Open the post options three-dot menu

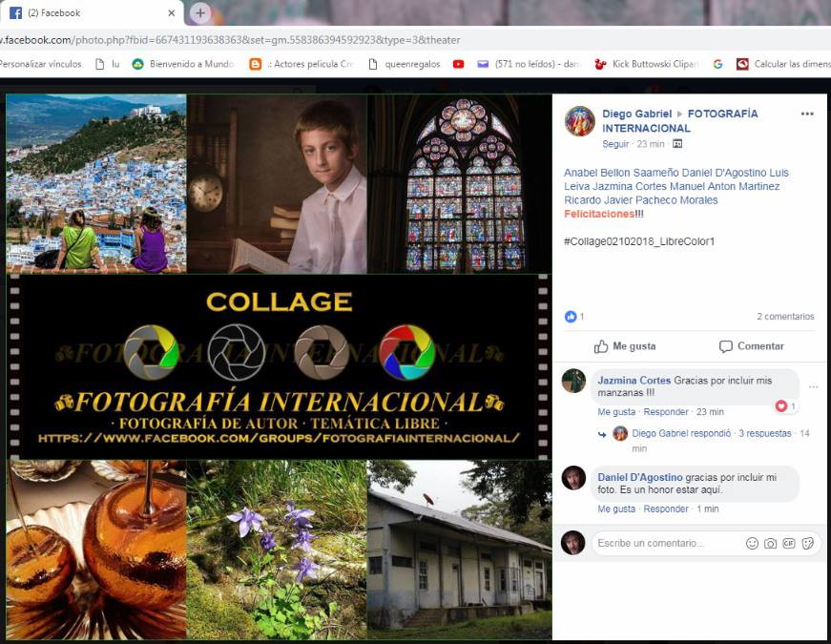coord(807,114)
